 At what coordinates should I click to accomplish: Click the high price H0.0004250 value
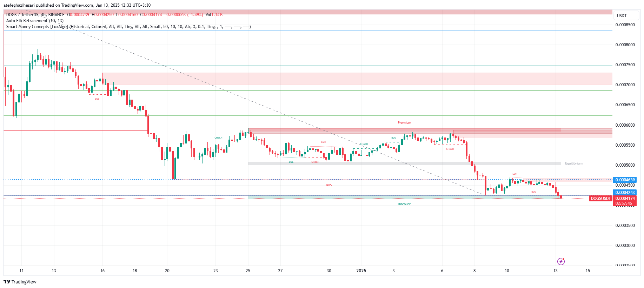point(102,15)
